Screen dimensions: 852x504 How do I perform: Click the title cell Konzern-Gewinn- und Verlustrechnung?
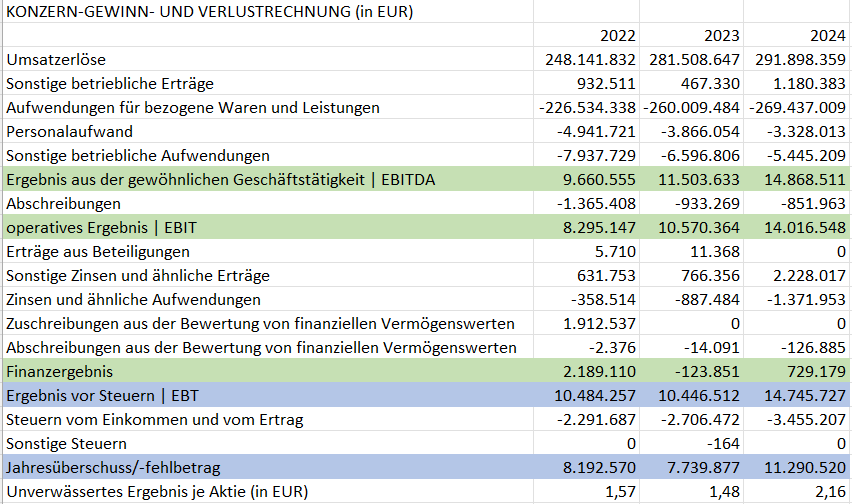point(210,12)
